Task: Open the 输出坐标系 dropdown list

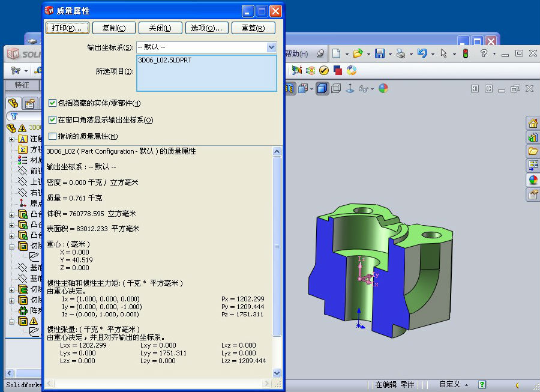Action: click(271, 47)
